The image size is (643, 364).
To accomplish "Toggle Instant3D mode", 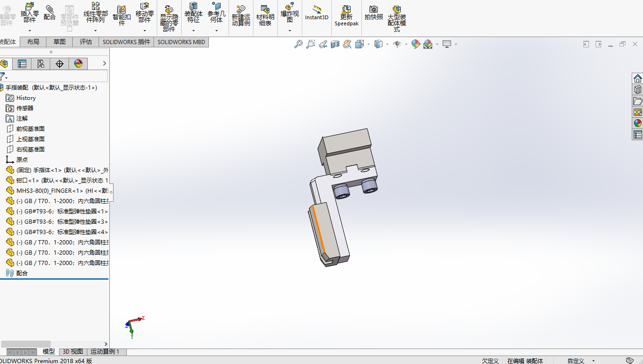I will point(317,13).
